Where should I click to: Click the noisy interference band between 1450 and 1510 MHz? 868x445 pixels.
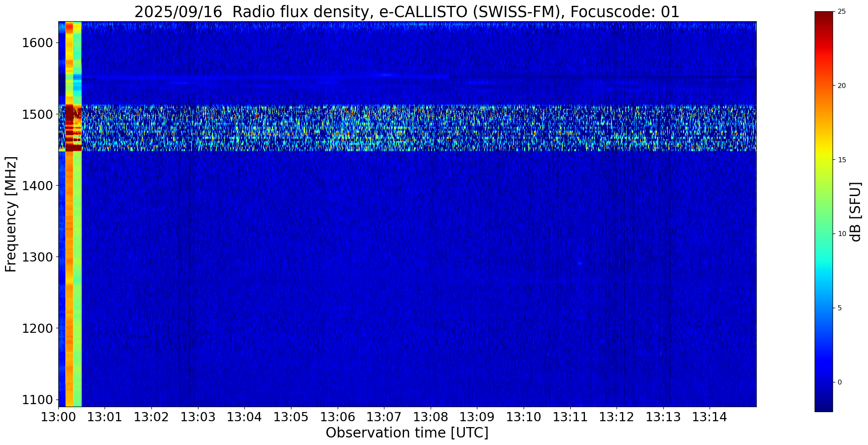coord(407,128)
